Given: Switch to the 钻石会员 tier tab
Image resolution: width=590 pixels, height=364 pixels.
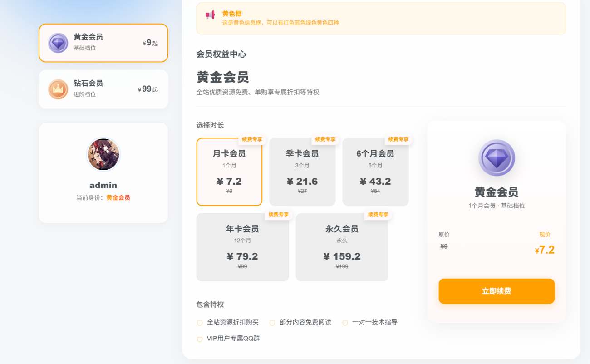Looking at the screenshot, I should click(103, 89).
